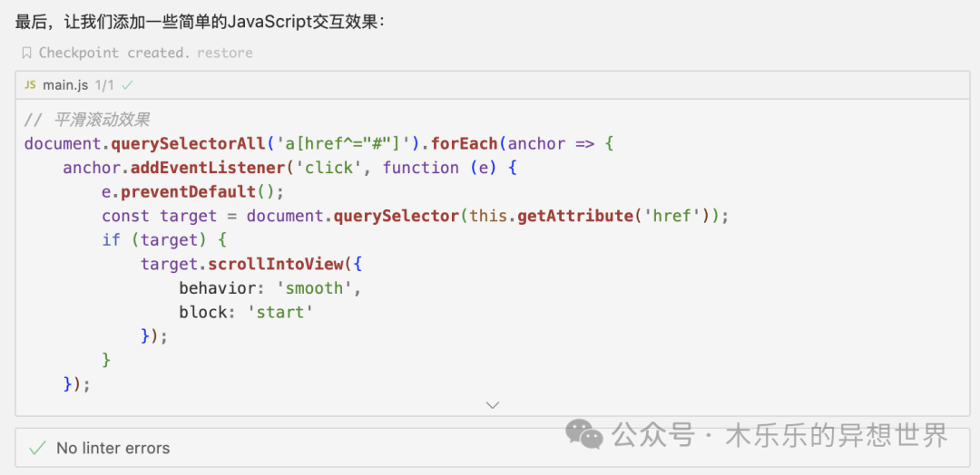Click the No linter errors label

pos(113,448)
